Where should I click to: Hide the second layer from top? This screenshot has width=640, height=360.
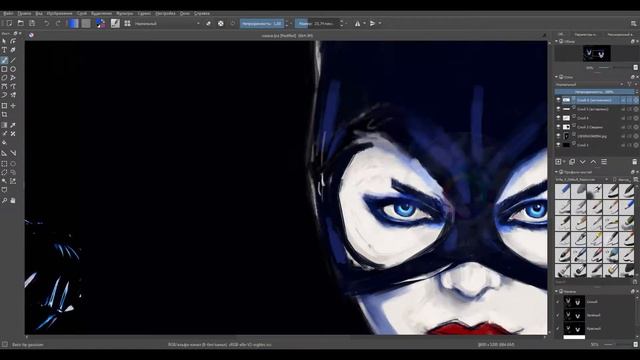558,109
